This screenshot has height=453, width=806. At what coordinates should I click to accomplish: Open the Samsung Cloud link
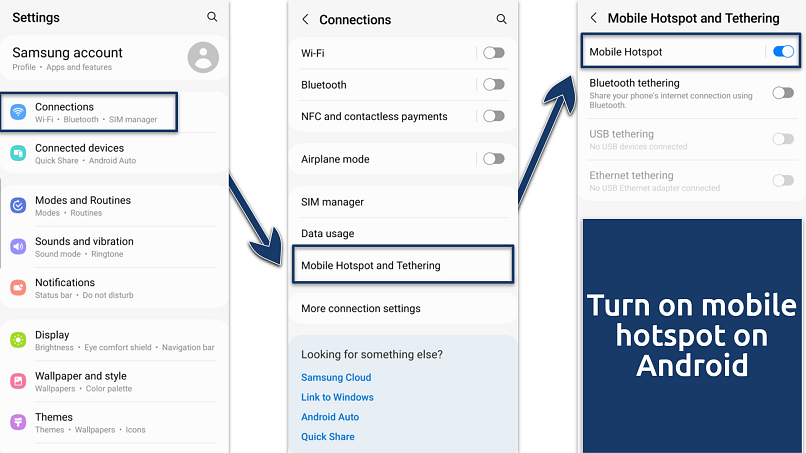[x=336, y=377]
